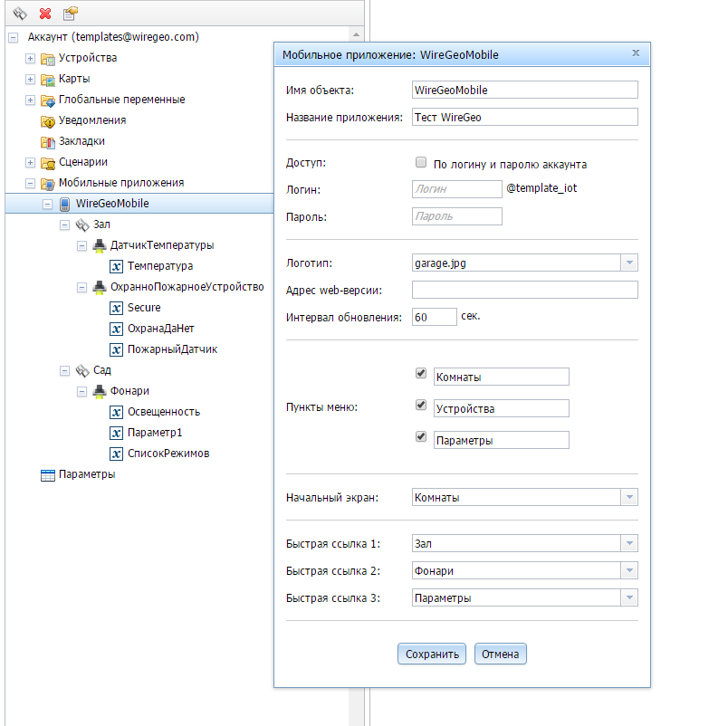Collapse the WireGeoMobile tree node
Screen dimensions: 728x726
click(47, 205)
